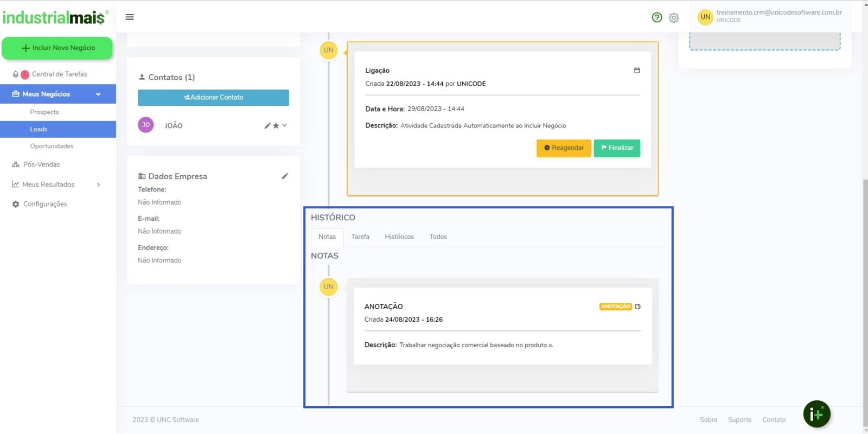Switch to the Tarefa tab

coord(360,237)
